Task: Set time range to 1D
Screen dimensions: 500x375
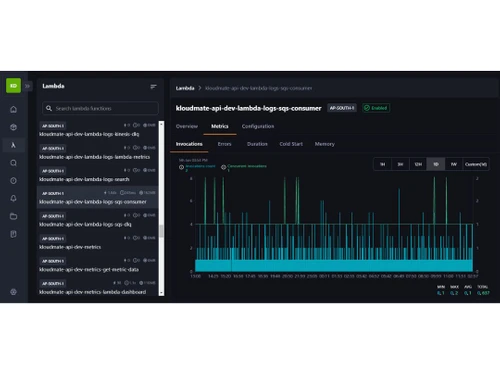Action: [x=436, y=164]
